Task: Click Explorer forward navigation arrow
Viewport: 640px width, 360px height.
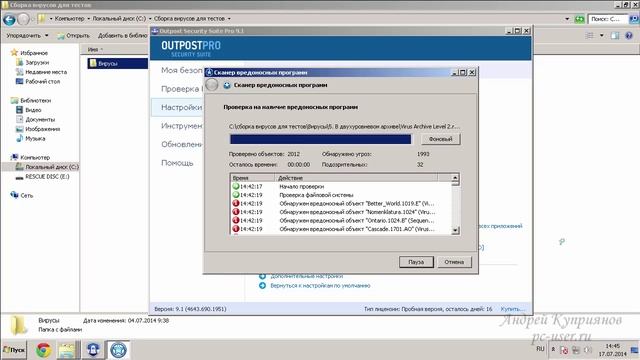Action: pyautogui.click(x=24, y=19)
